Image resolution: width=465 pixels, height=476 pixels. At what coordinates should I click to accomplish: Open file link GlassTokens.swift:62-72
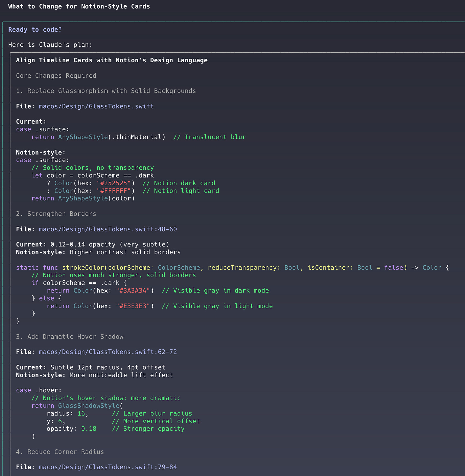pyautogui.click(x=108, y=352)
